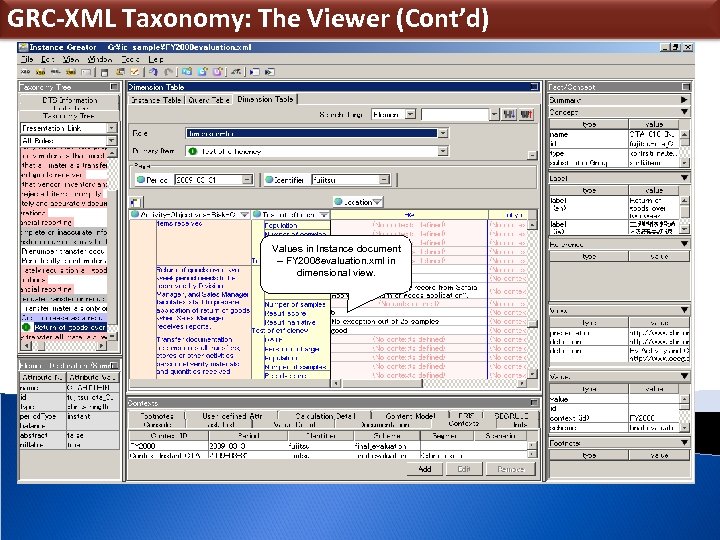The width and height of the screenshot is (720, 540).
Task: Click the FY2000 context row
Action: (x=328, y=445)
